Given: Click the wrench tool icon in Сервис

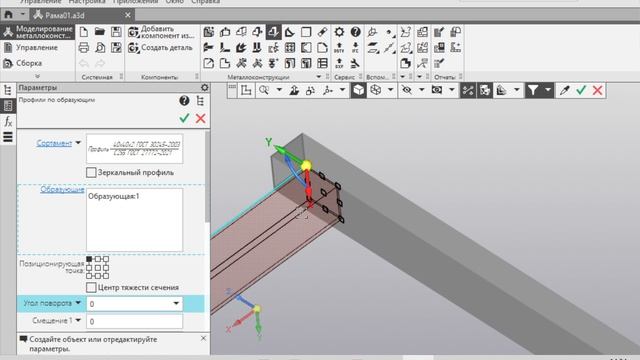Looking at the screenshot, I should tap(356, 63).
